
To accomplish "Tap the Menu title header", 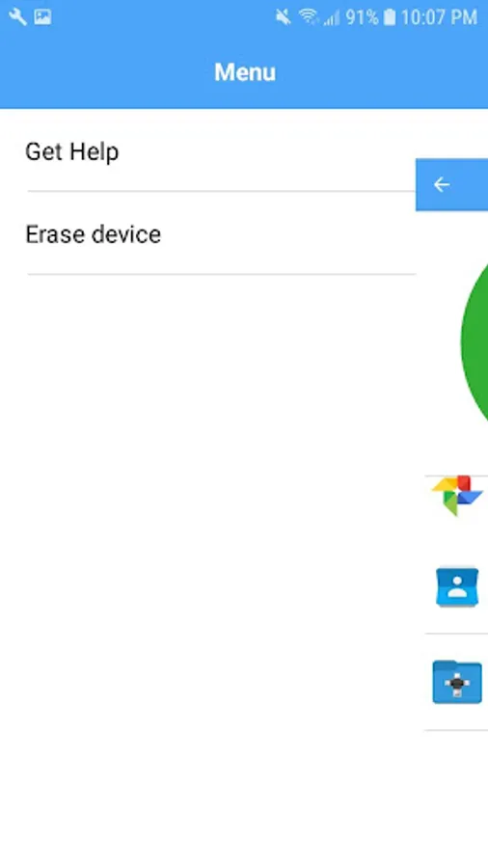I will [245, 72].
